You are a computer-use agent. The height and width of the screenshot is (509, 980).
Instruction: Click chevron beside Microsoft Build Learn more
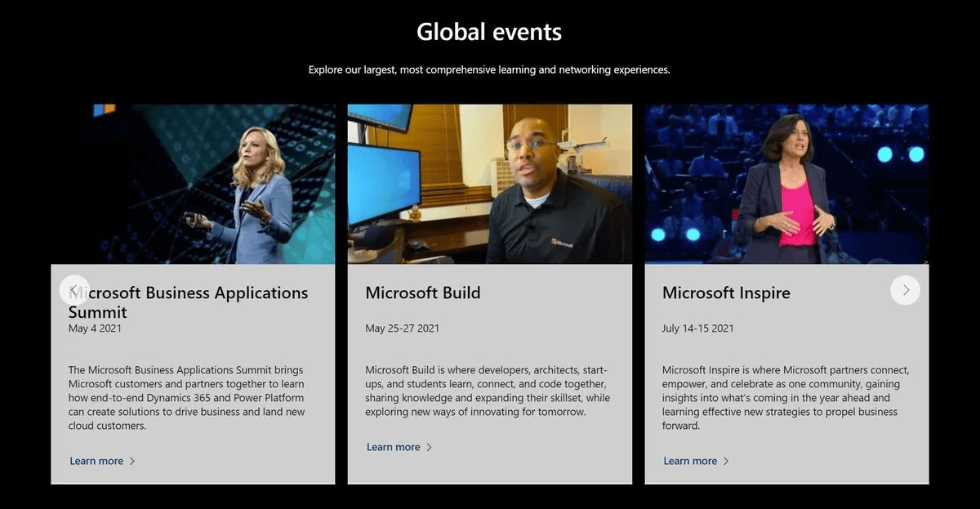pyautogui.click(x=430, y=447)
